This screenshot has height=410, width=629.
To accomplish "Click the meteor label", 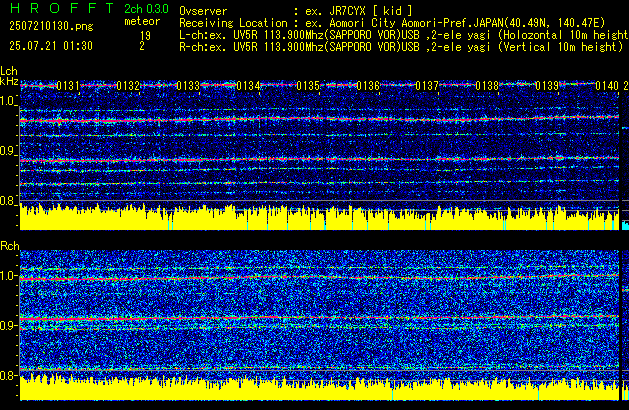I will 142,21.
